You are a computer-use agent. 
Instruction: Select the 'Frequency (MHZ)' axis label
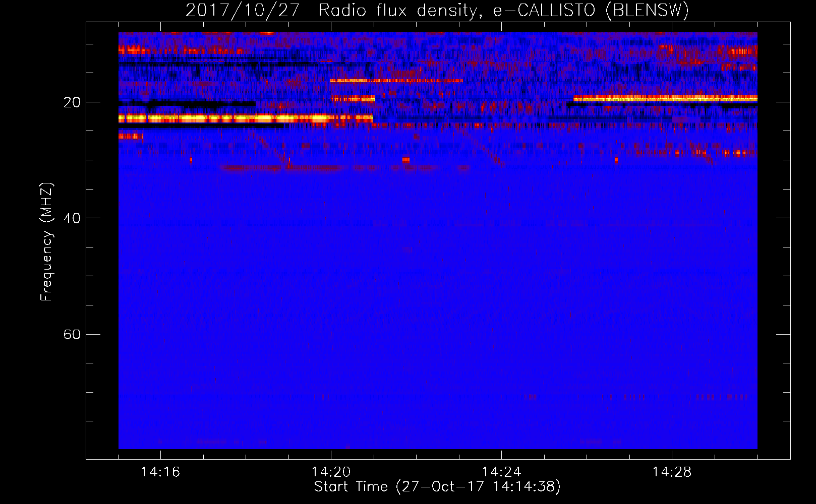click(x=46, y=241)
